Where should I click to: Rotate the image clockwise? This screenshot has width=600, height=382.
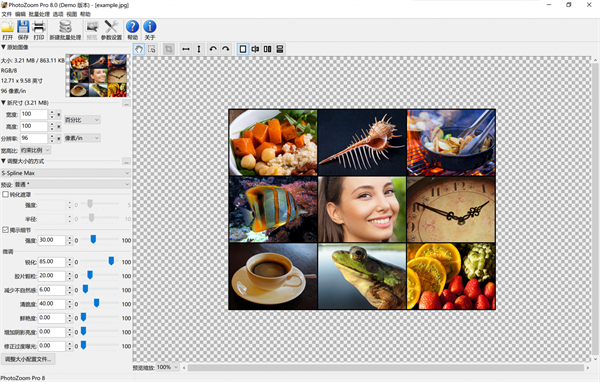[226, 49]
